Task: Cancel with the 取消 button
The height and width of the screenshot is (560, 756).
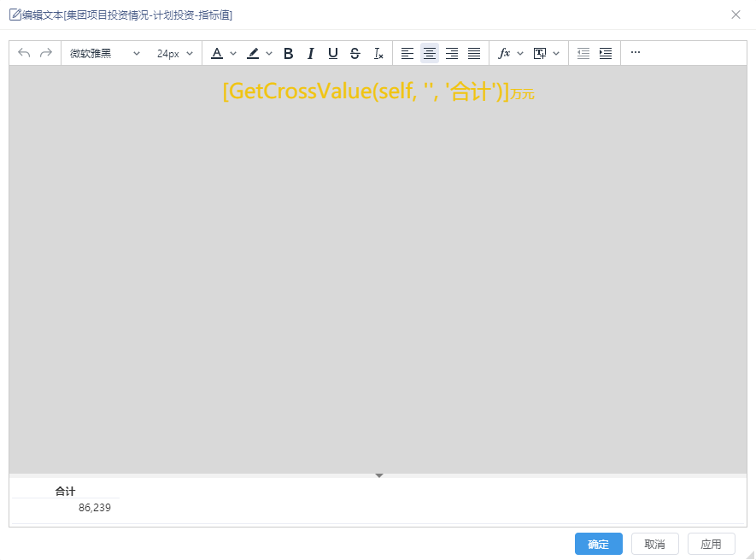Action: (x=654, y=544)
